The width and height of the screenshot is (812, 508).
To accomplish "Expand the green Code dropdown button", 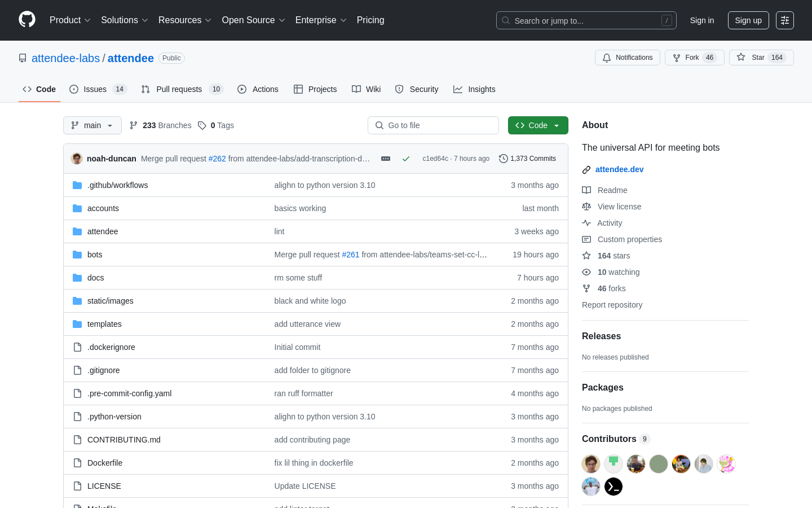I will point(538,125).
